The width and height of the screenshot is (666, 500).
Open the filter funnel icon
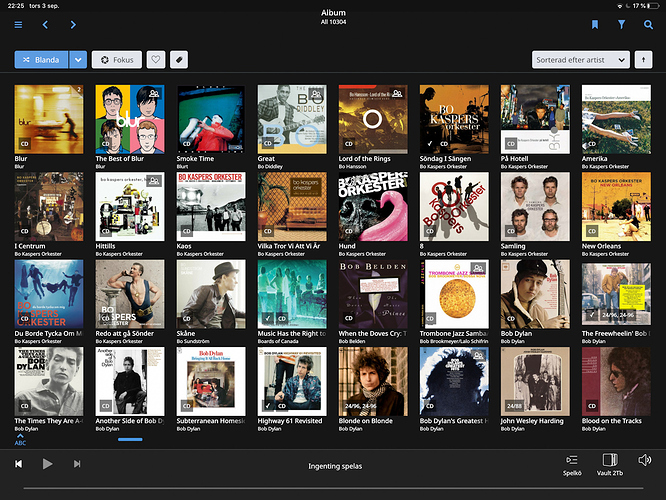[621, 25]
